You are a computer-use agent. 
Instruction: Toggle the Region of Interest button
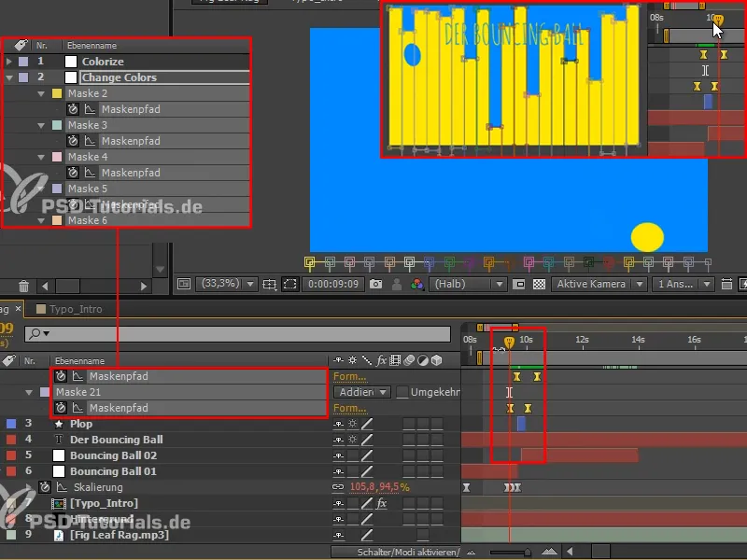click(x=519, y=285)
